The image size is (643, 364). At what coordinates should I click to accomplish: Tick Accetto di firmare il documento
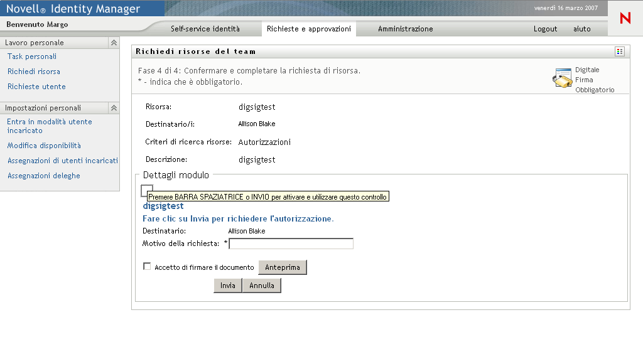pyautogui.click(x=147, y=267)
